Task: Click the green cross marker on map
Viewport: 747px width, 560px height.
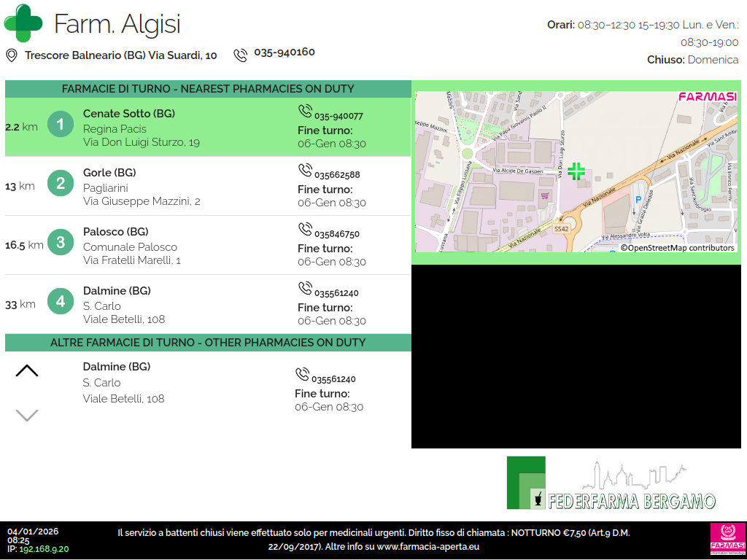Action: click(x=576, y=171)
